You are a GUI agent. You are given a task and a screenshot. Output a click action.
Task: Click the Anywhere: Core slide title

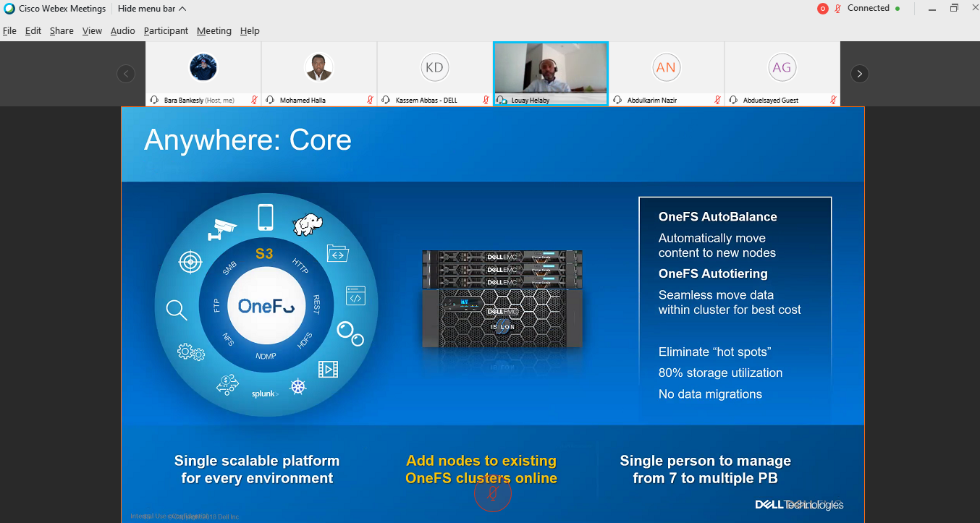pos(248,140)
